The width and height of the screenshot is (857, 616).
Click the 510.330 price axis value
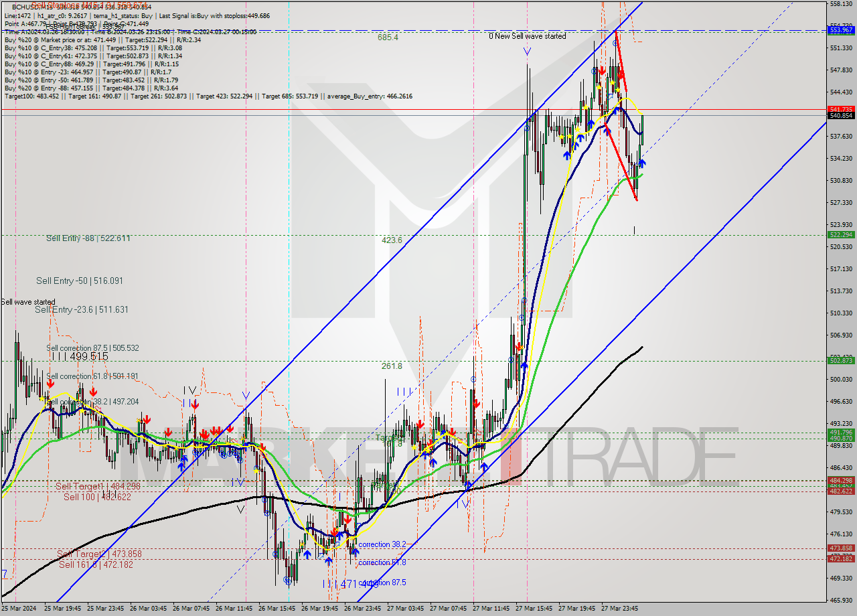click(842, 313)
